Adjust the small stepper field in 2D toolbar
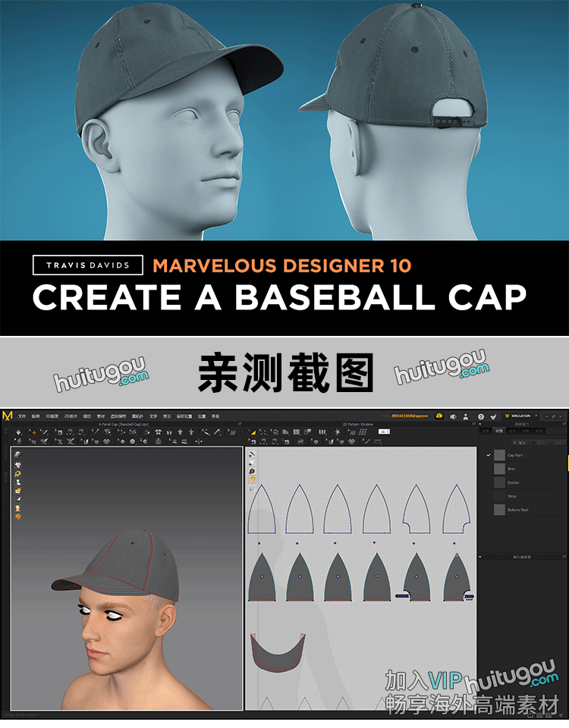The image size is (569, 728). tap(384, 431)
